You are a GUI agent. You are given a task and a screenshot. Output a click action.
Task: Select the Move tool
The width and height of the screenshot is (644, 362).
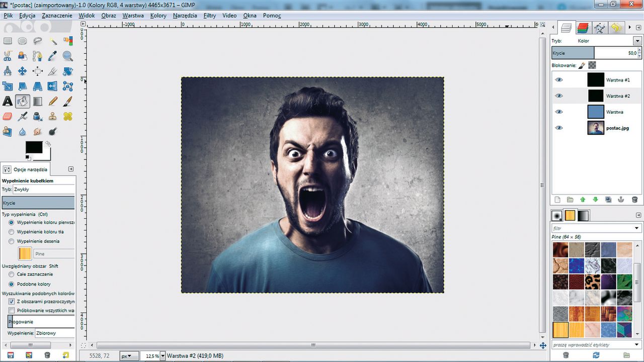tap(23, 71)
